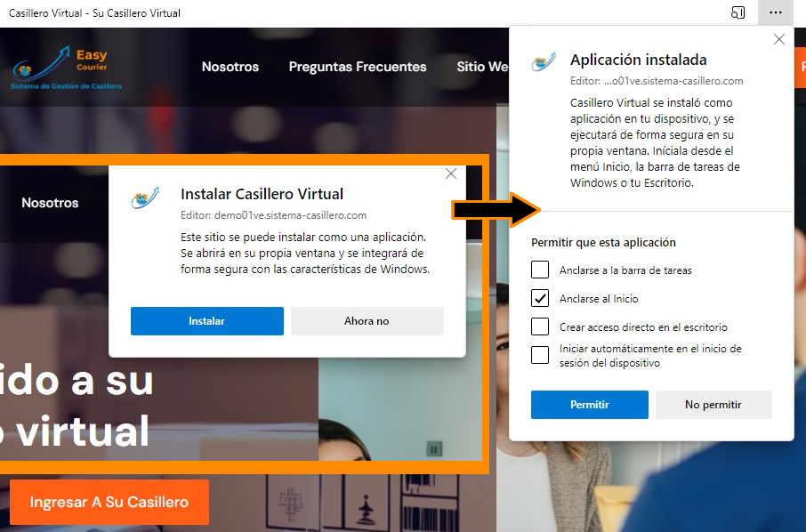Open the Sitio Web menu item

point(483,67)
